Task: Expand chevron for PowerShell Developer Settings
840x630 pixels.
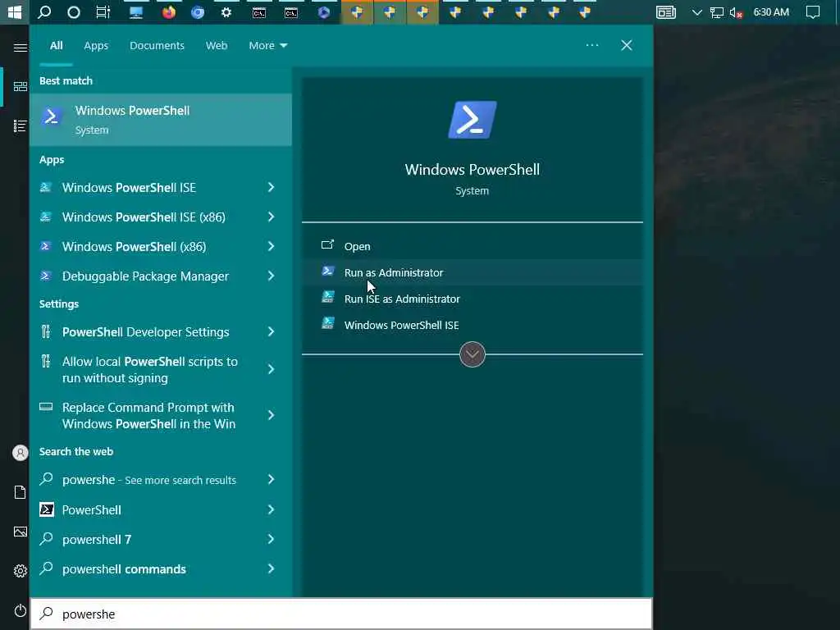Action: [271, 331]
